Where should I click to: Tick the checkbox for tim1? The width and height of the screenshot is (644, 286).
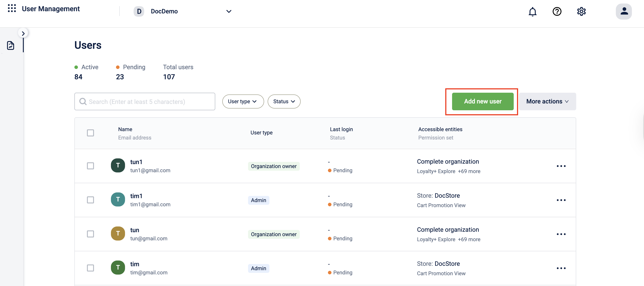[x=90, y=200]
